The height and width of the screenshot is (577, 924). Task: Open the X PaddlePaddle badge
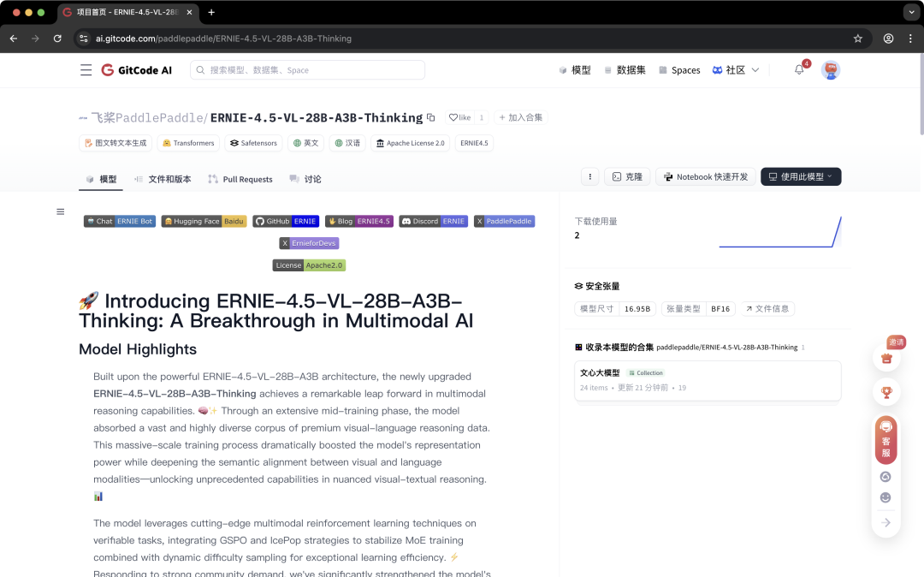tap(505, 222)
